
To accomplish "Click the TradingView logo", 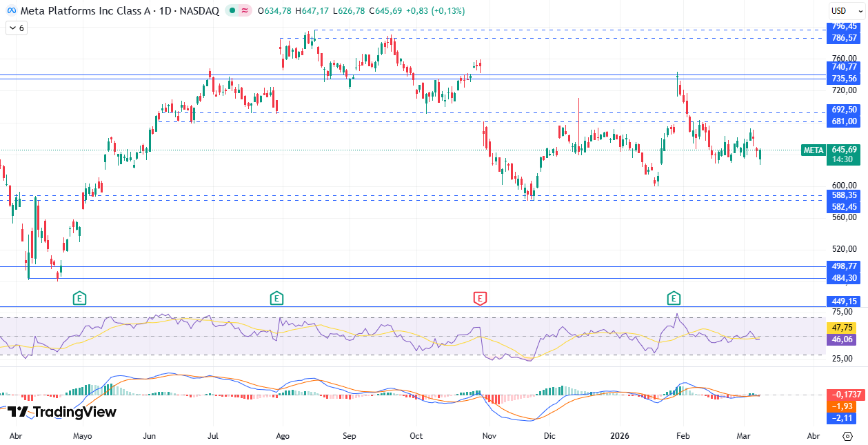I will tap(62, 412).
